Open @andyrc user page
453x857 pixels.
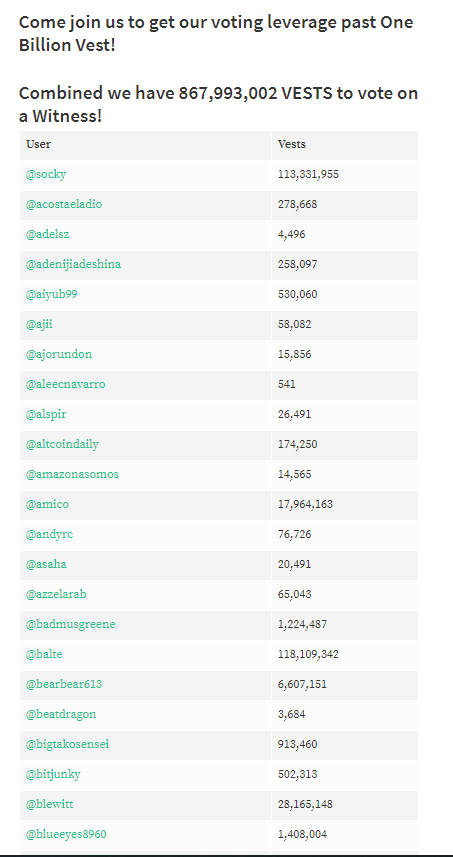[x=49, y=535]
